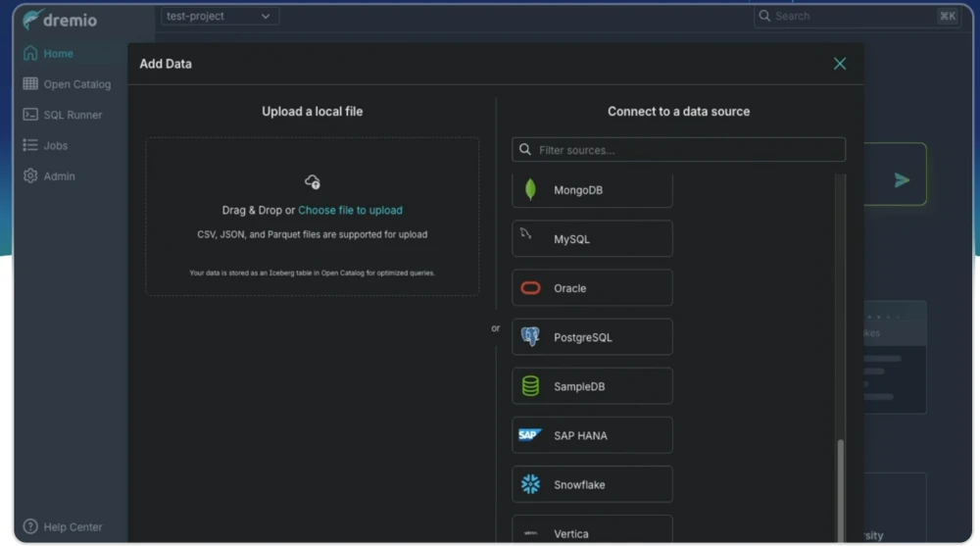Click the source list scrollbar thumb

(840, 491)
